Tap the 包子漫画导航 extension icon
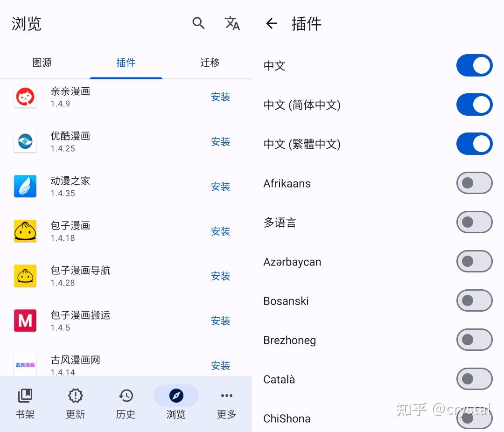This screenshot has height=432, width=504. pos(25,276)
